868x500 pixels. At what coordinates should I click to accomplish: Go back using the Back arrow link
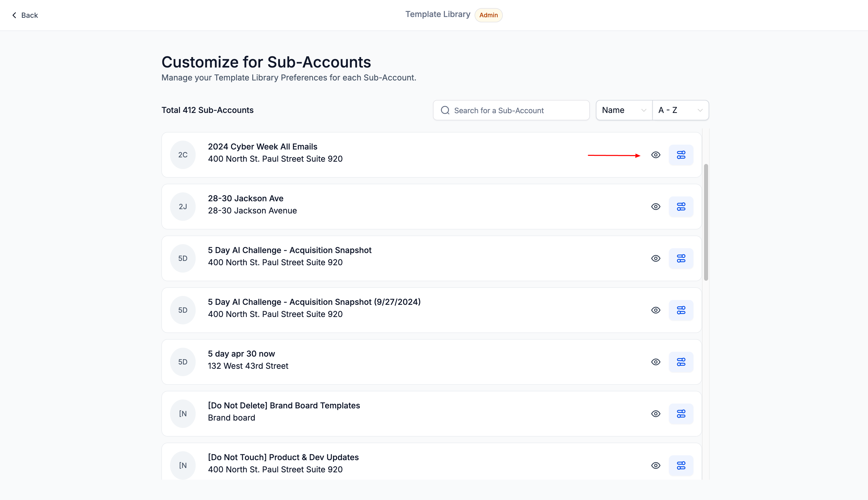click(25, 15)
